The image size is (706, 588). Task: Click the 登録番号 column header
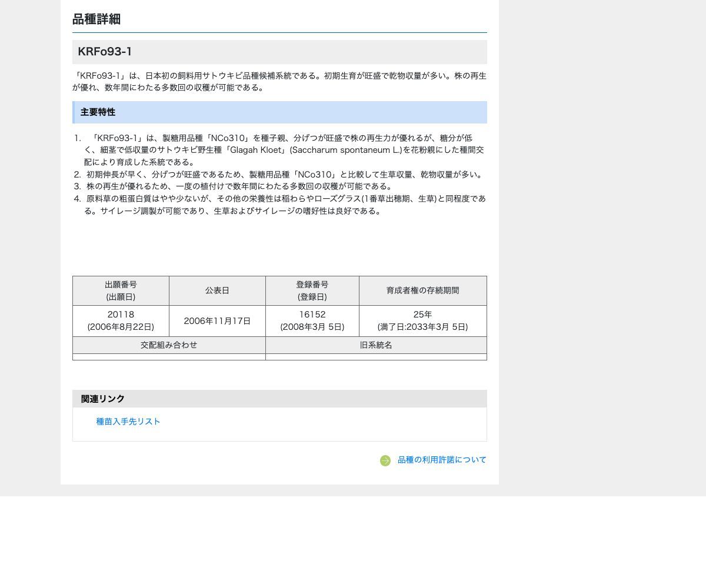coord(312,290)
